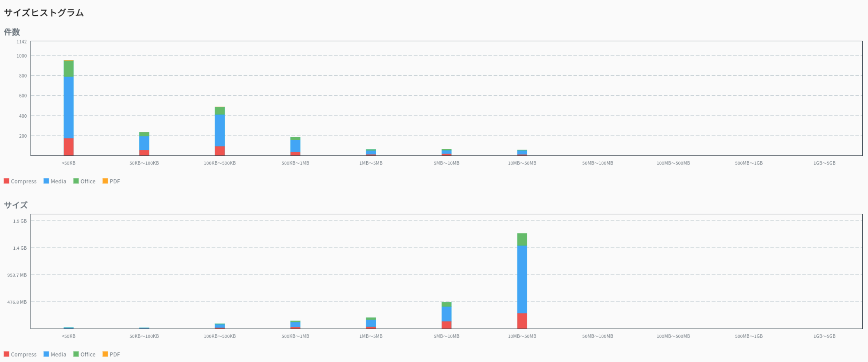This screenshot has height=362, width=868.
Task: Toggle Compress legend in サイズ chart
Action: pos(20,354)
